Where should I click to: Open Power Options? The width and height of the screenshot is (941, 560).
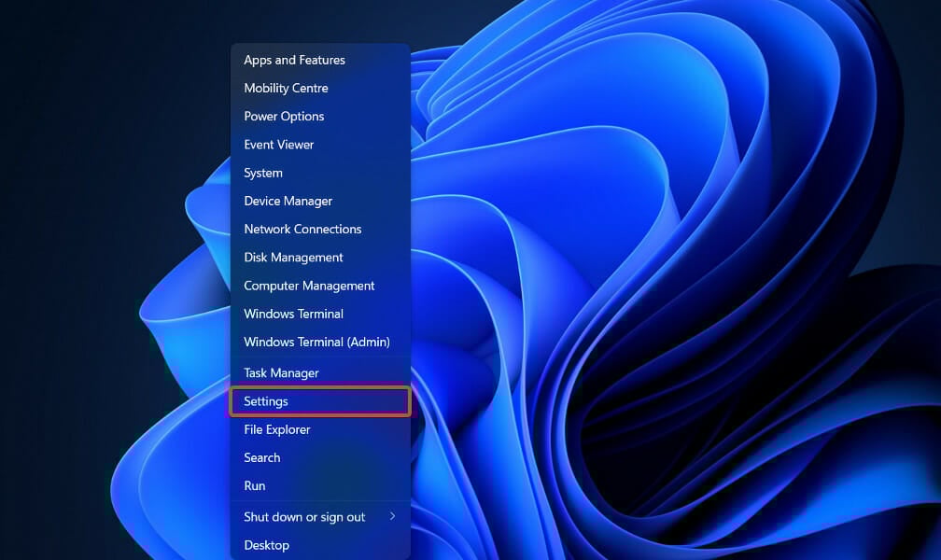320,117
